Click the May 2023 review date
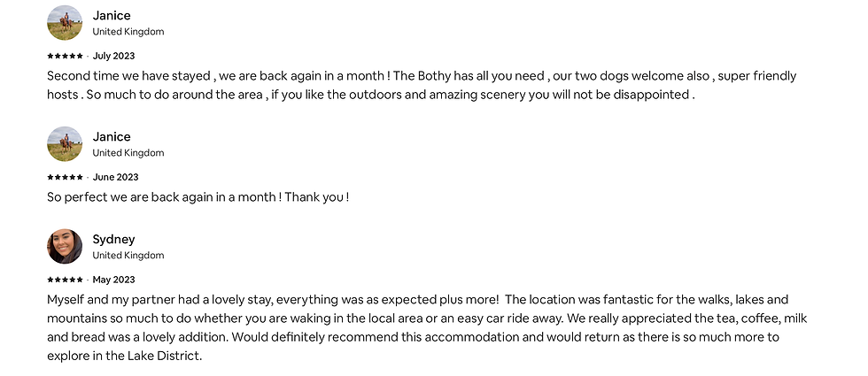 (x=113, y=280)
